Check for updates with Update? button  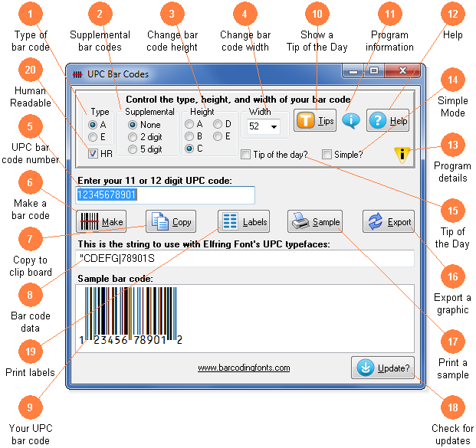point(382,368)
